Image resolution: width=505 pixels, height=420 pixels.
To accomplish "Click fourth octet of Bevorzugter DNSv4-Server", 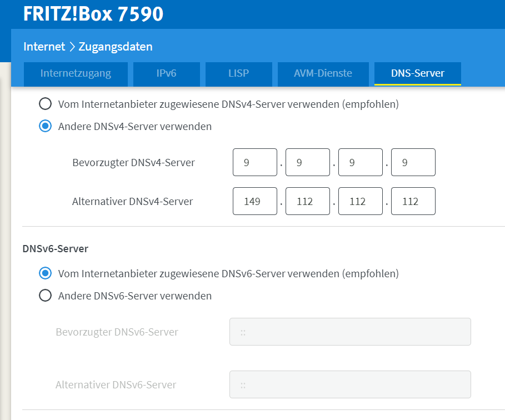I will 413,162.
